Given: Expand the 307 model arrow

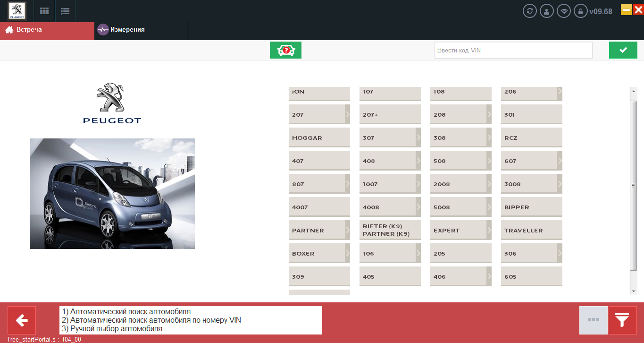Looking at the screenshot, I should (x=418, y=137).
